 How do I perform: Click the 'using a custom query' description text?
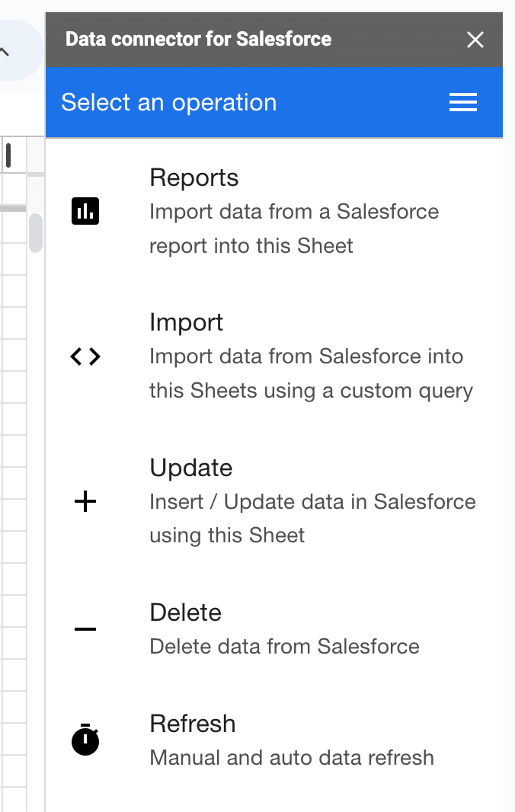click(x=369, y=391)
